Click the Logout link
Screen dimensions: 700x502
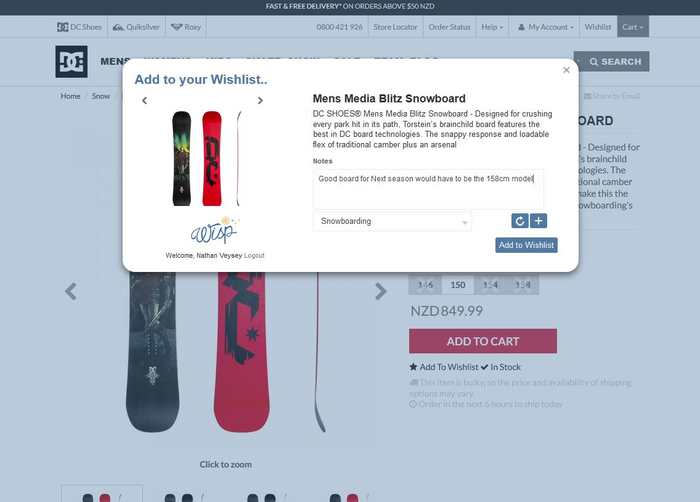(254, 255)
